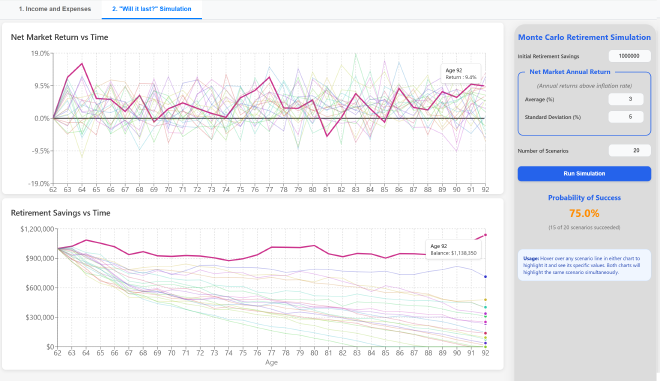This screenshot has height=381, width=660.
Task: Click the Run Simulation button
Action: click(584, 173)
